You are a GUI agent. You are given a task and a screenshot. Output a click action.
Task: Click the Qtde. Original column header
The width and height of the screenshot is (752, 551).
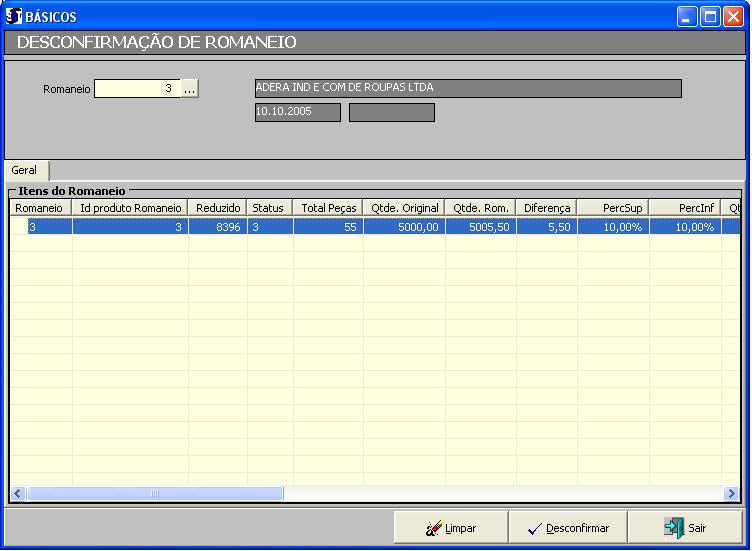403,208
